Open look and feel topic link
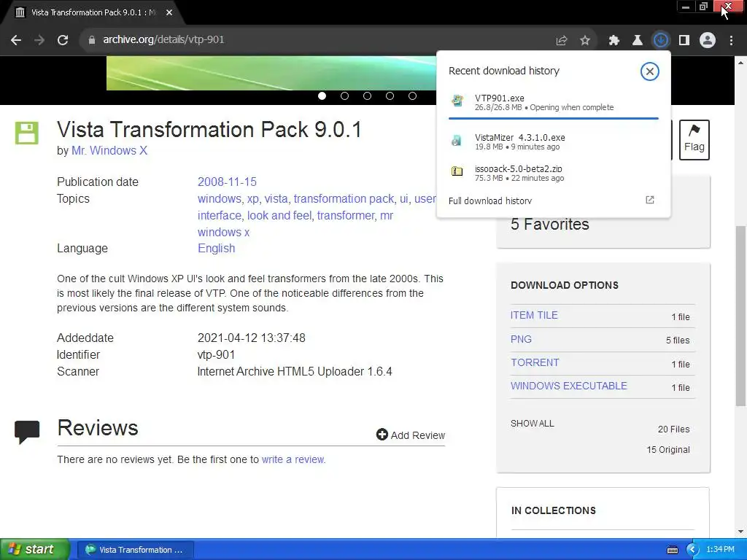Image resolution: width=747 pixels, height=560 pixels. tap(279, 215)
